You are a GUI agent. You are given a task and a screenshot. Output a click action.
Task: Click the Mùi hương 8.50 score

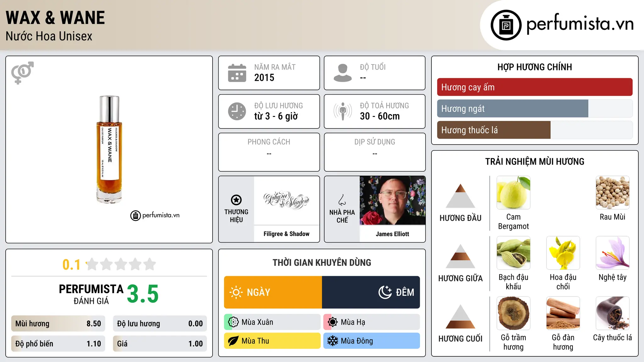[x=58, y=324]
